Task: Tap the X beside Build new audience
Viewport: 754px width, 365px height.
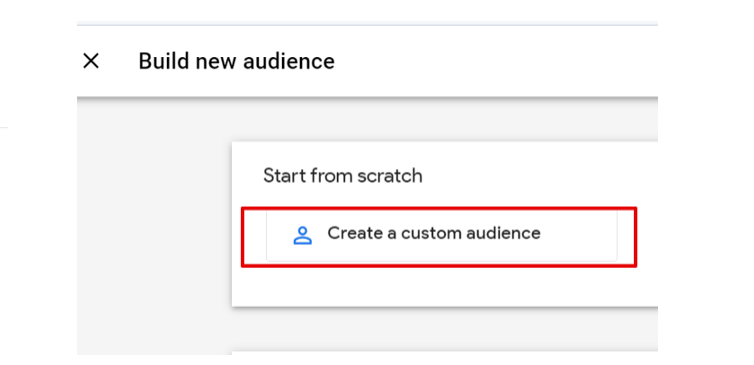Action: [x=91, y=61]
